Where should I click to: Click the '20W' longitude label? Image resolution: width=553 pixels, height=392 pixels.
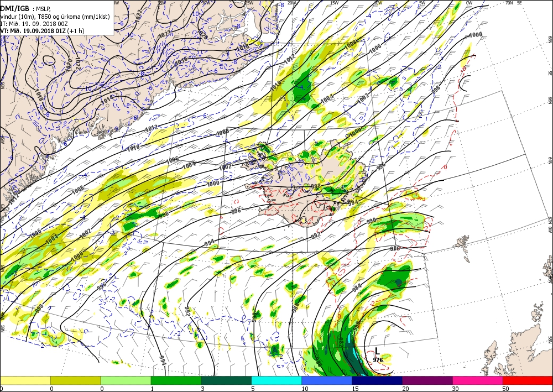coord(291,3)
